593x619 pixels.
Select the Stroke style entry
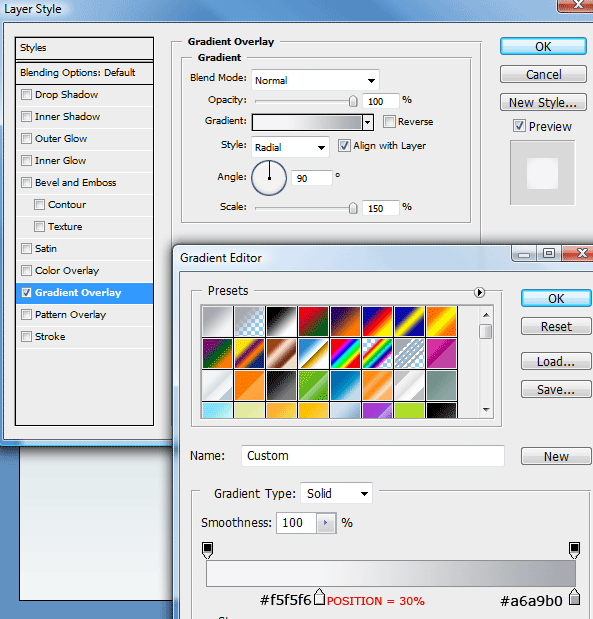click(84, 337)
